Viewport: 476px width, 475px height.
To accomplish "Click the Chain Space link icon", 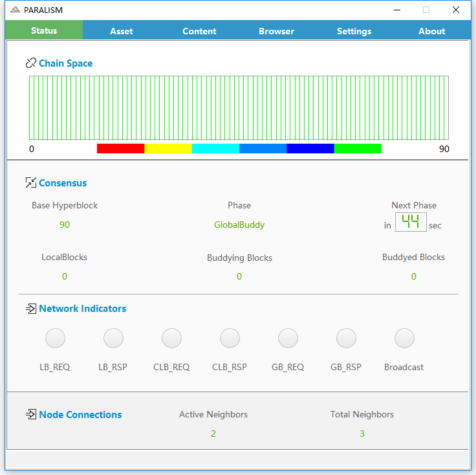I will click(x=31, y=63).
